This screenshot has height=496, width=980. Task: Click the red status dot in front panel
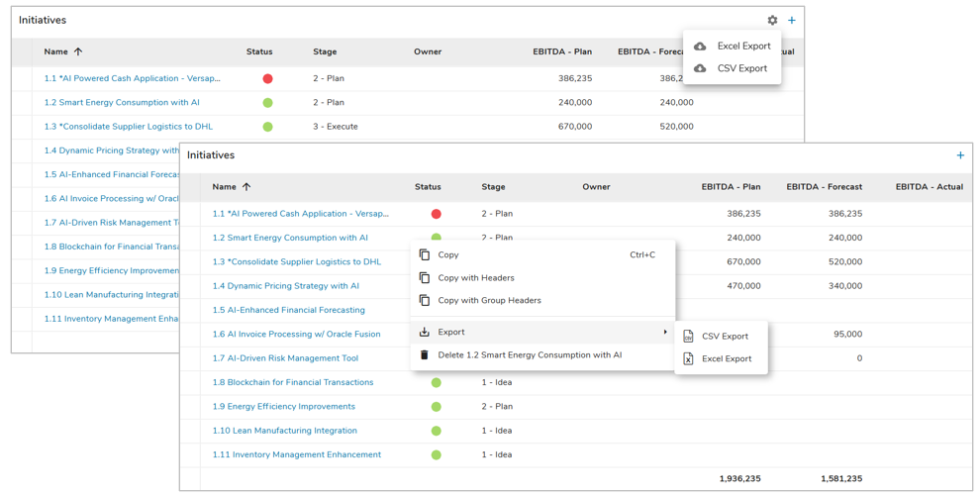point(436,214)
